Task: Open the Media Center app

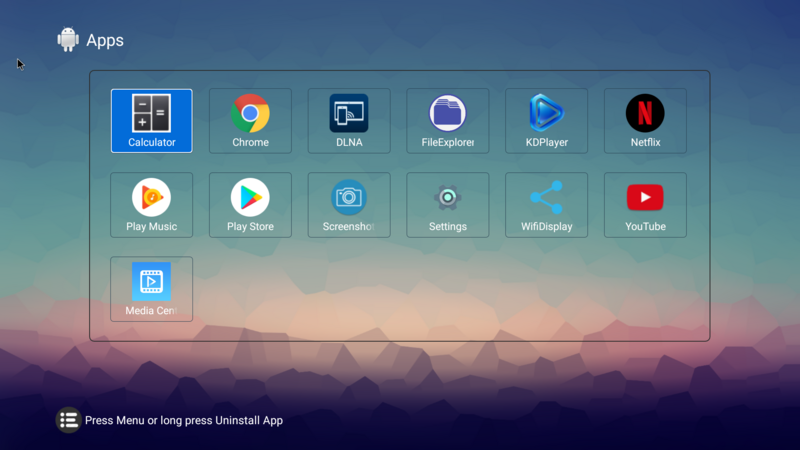Action: [152, 289]
